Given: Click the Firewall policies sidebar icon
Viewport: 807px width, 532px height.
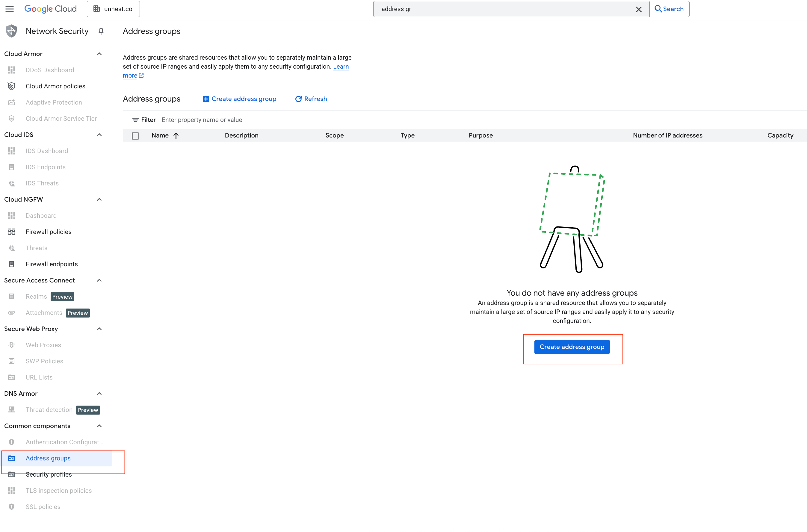Looking at the screenshot, I should click(12, 232).
